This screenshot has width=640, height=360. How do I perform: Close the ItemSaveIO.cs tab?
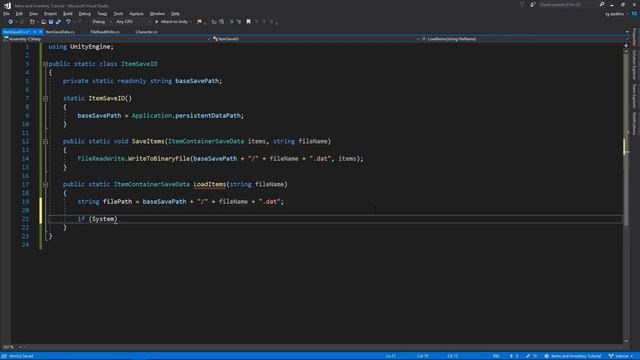click(40, 32)
